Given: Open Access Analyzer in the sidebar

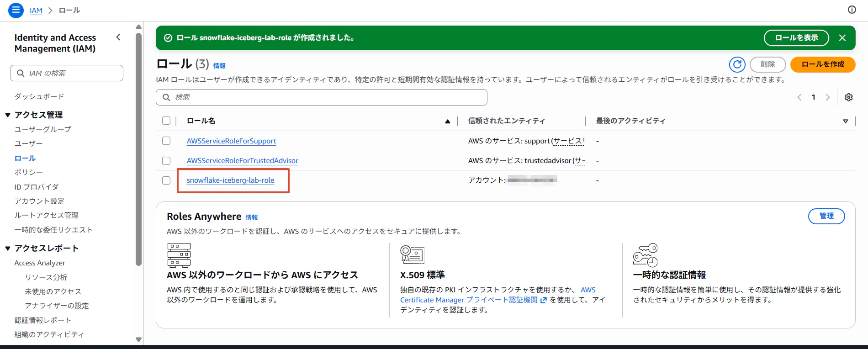Looking at the screenshot, I should coord(40,263).
